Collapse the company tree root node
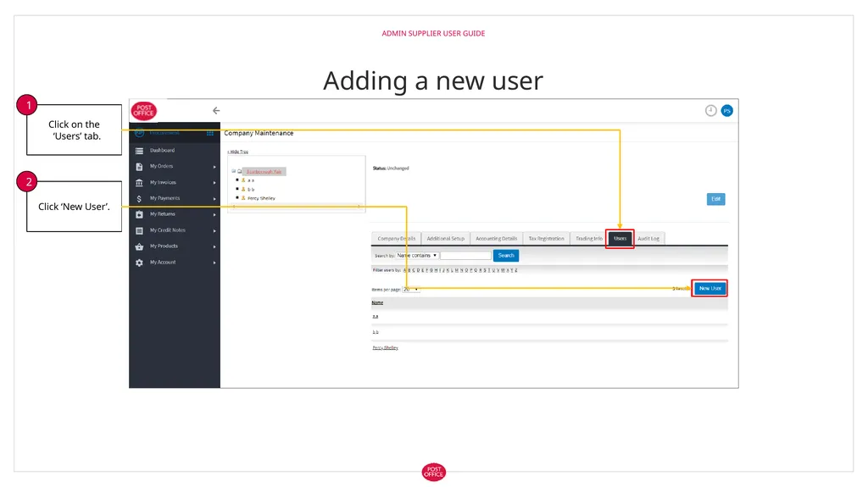The image size is (868, 487). [x=234, y=172]
